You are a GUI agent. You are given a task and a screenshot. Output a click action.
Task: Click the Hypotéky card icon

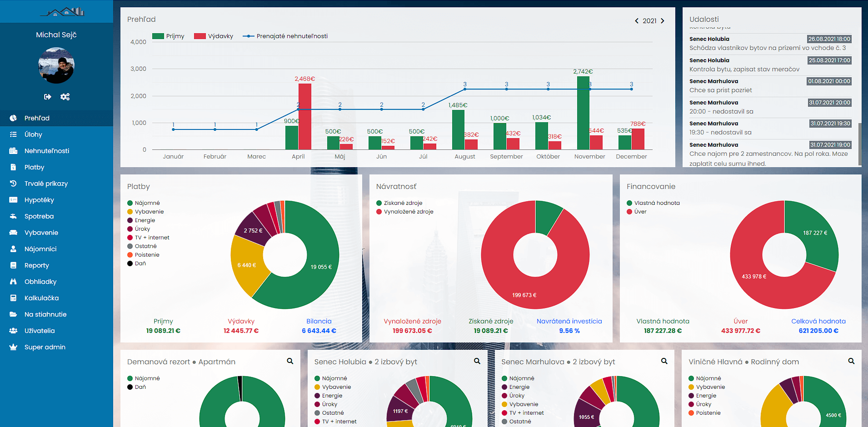[13, 200]
